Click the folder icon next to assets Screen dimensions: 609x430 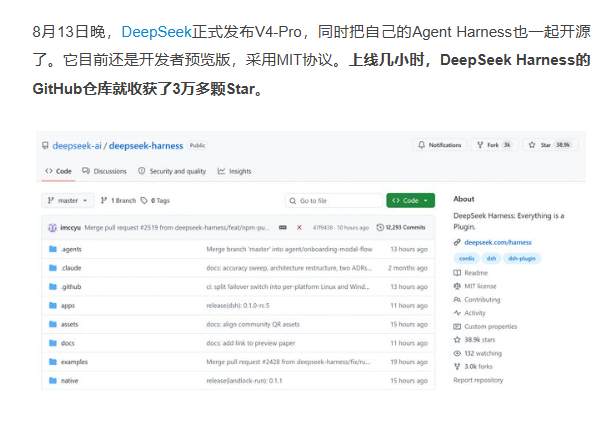coord(53,324)
